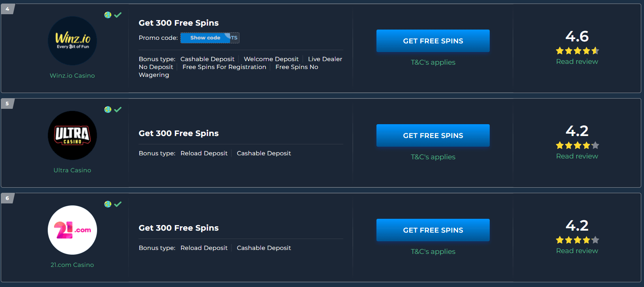Screen dimensions: 644x287
Task: Click green checkmark on Winz.io card
Action: (118, 15)
